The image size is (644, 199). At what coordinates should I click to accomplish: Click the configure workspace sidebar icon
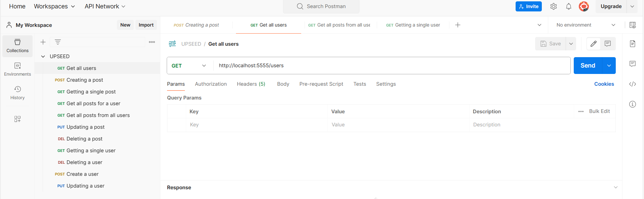(x=17, y=119)
